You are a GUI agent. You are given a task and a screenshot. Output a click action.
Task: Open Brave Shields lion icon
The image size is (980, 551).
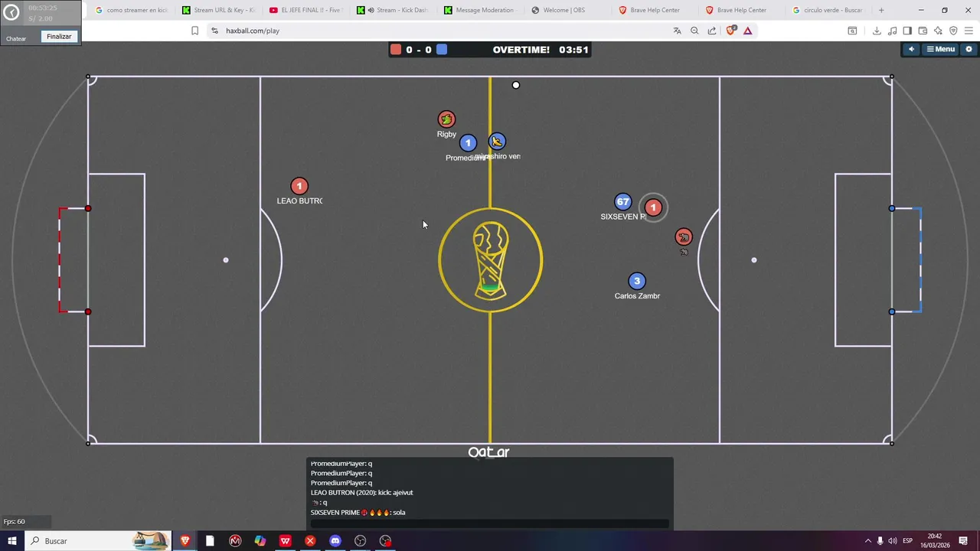pyautogui.click(x=730, y=31)
